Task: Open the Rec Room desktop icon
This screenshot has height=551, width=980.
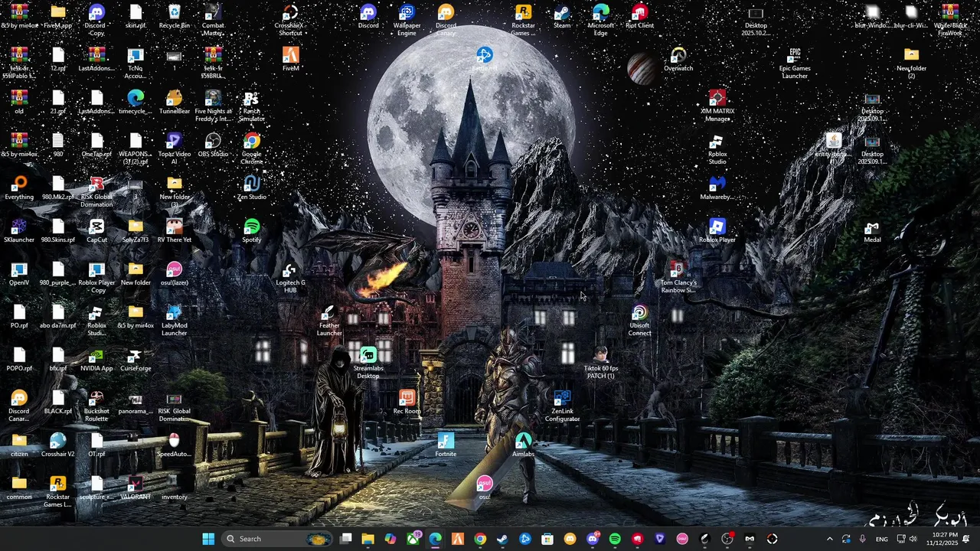Action: [407, 403]
